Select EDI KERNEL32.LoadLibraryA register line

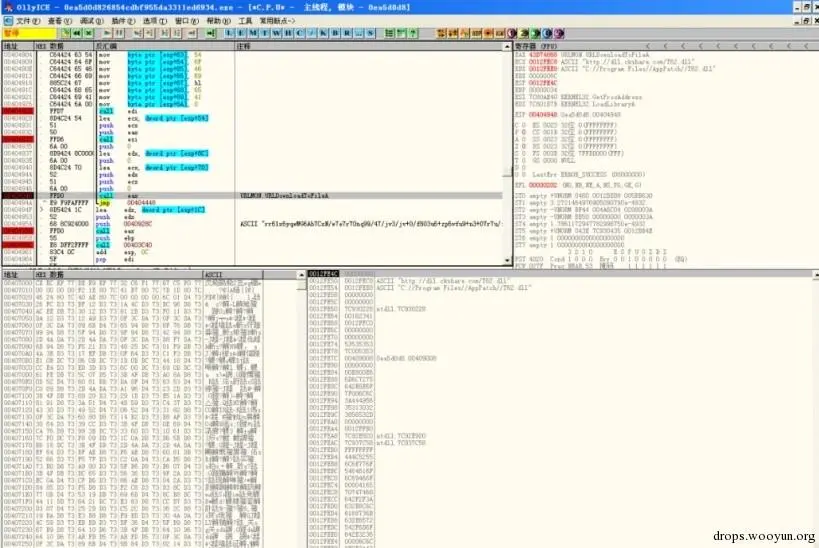pyautogui.click(x=575, y=104)
